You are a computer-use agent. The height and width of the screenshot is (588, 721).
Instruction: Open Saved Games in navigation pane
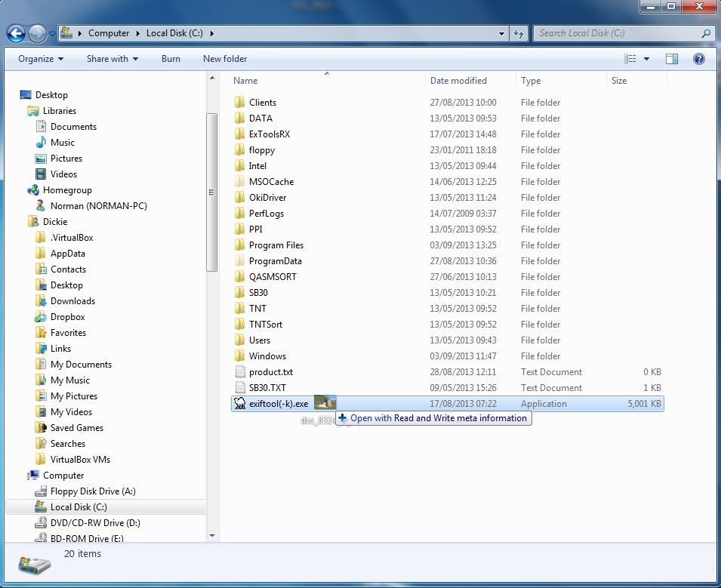tap(77, 427)
